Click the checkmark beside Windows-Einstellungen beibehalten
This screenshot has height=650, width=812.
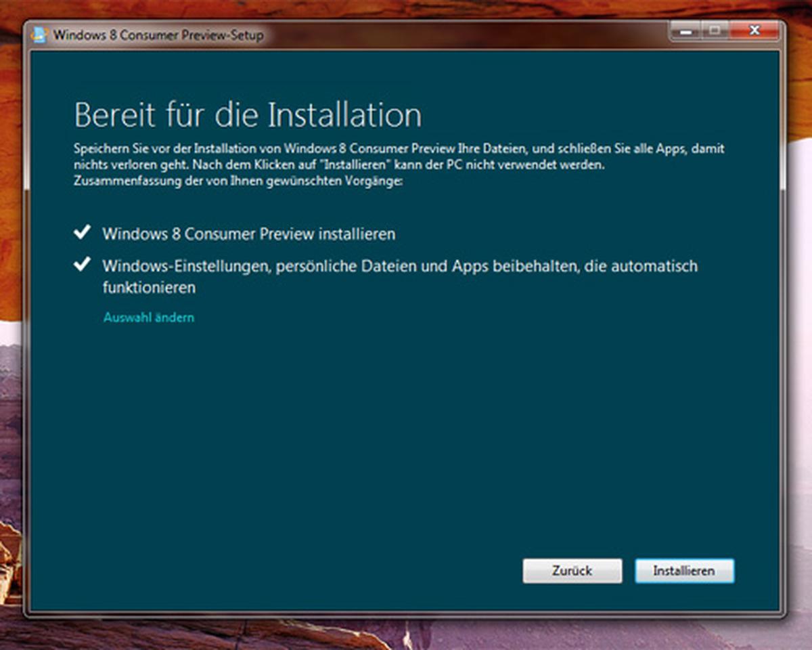click(83, 264)
